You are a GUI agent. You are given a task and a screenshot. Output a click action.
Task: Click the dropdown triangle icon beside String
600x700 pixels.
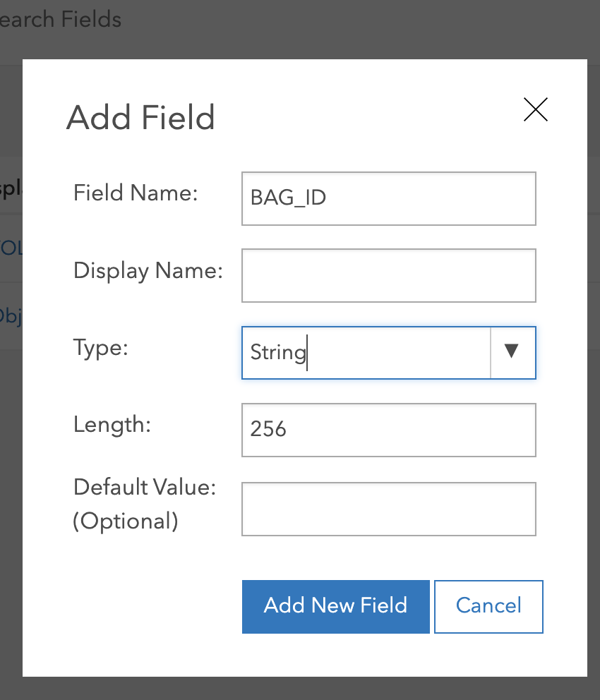coord(512,353)
